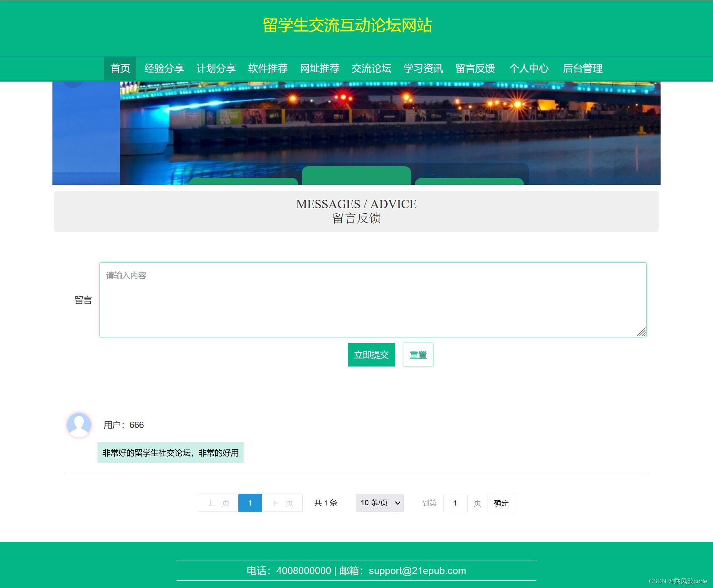Viewport: 713px width, 588px height.
Task: Open the 网址推荐 section
Action: pos(319,68)
